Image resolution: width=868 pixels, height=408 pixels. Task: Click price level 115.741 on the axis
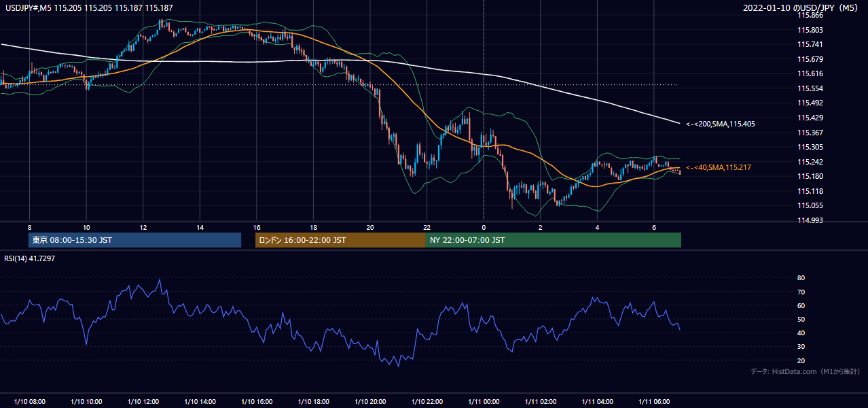pos(810,44)
